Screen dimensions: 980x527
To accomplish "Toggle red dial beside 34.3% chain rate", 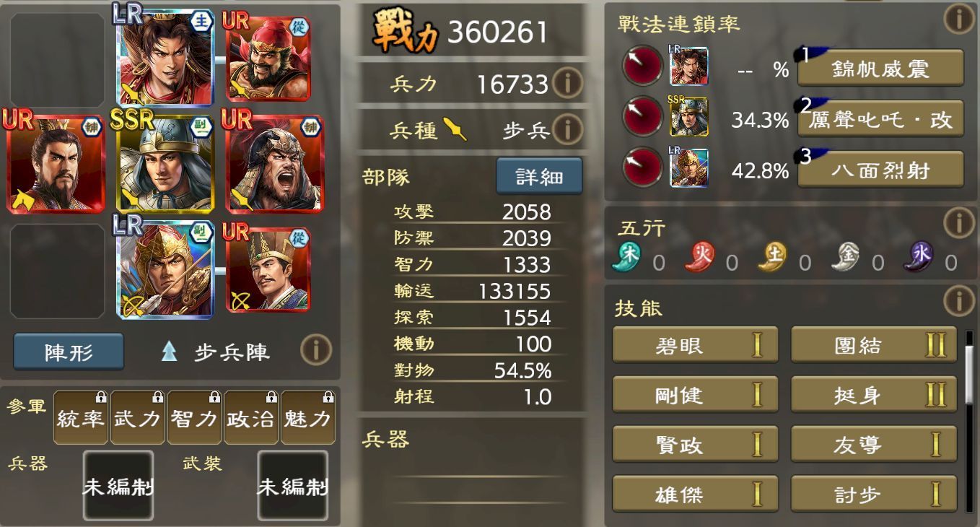I will tap(642, 117).
